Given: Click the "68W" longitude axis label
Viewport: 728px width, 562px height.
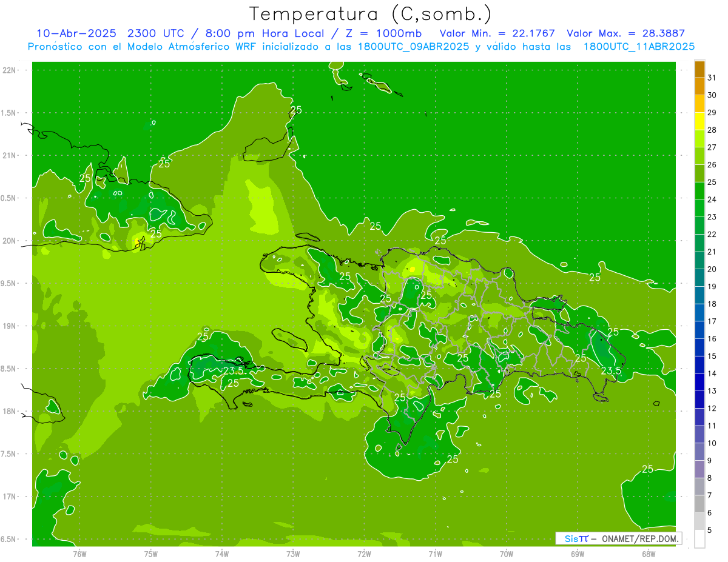Looking at the screenshot, I should 649,554.
